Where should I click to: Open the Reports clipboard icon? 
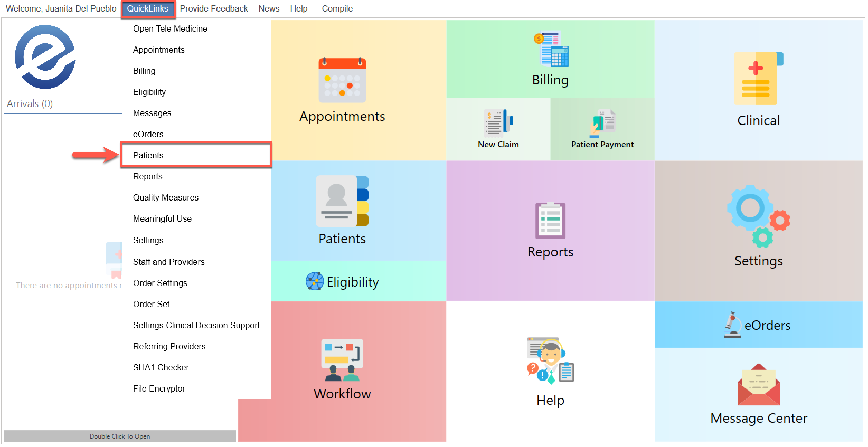(550, 221)
